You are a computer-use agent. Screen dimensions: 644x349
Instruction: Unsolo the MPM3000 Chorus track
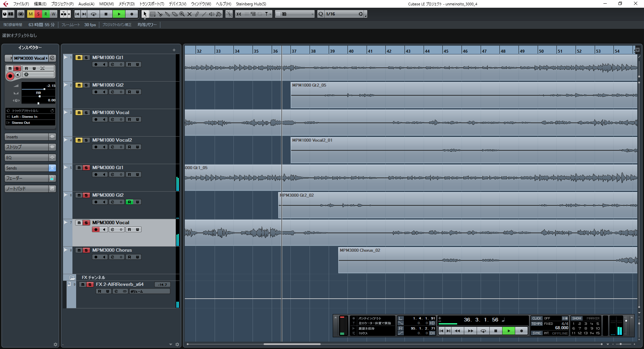[86, 250]
